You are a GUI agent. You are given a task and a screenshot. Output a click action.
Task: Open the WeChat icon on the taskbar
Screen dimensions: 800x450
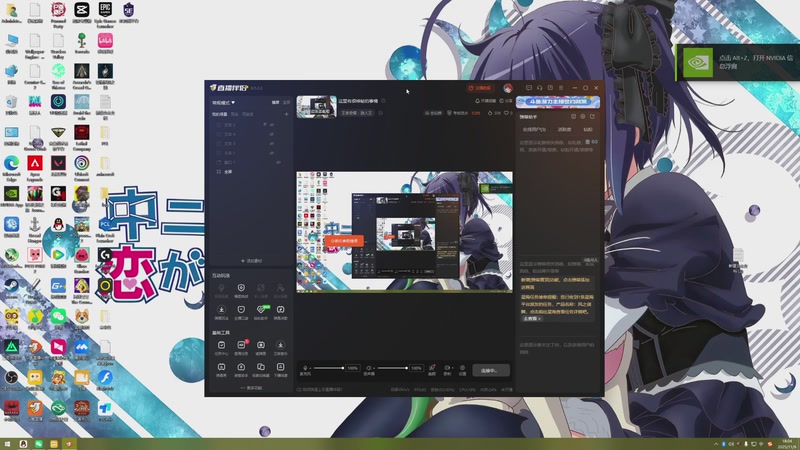pyautogui.click(x=38, y=444)
